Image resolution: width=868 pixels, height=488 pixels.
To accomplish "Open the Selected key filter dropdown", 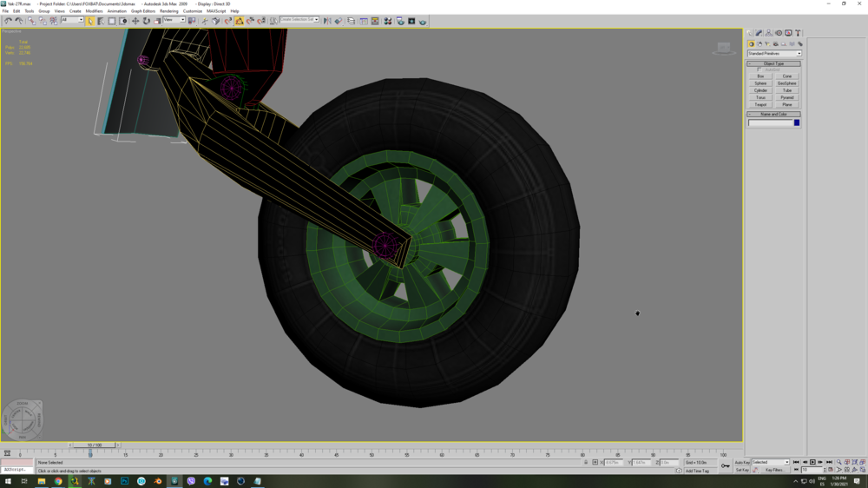I will pyautogui.click(x=770, y=463).
